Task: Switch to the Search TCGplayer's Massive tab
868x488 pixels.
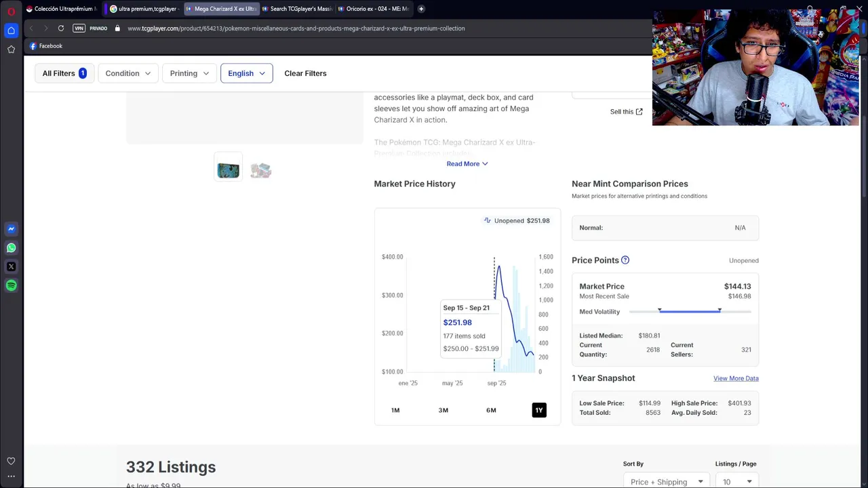Action: [297, 9]
